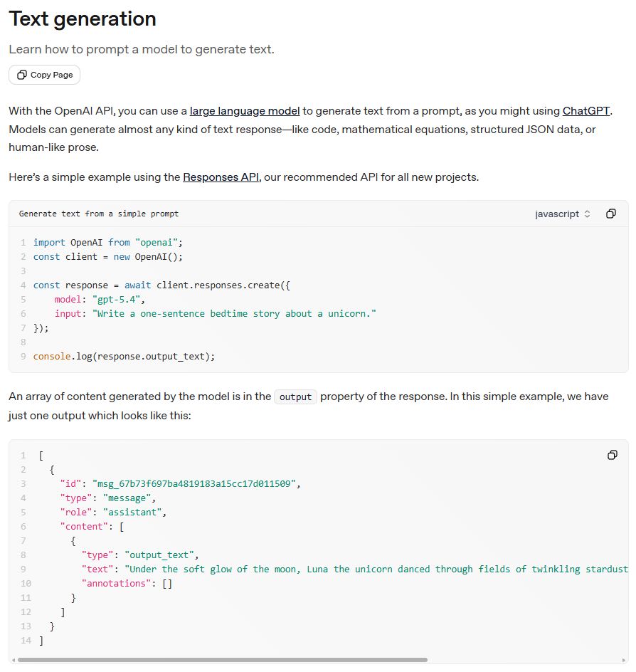Follow the Responses API link
The width and height of the screenshot is (636, 672).
(221, 177)
